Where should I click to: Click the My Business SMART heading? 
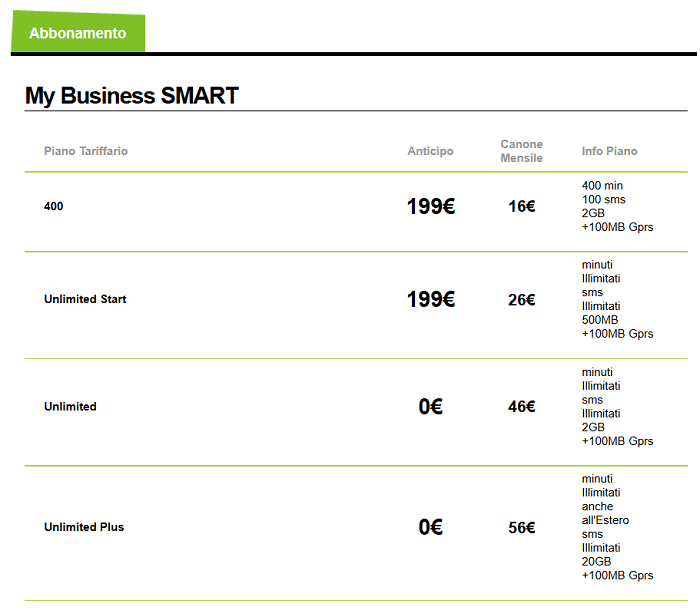pos(132,96)
